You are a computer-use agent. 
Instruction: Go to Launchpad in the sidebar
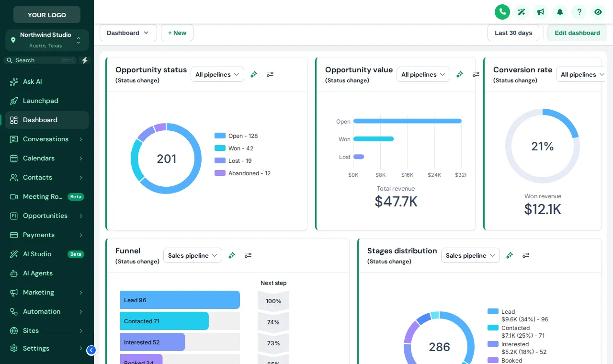pos(47,101)
